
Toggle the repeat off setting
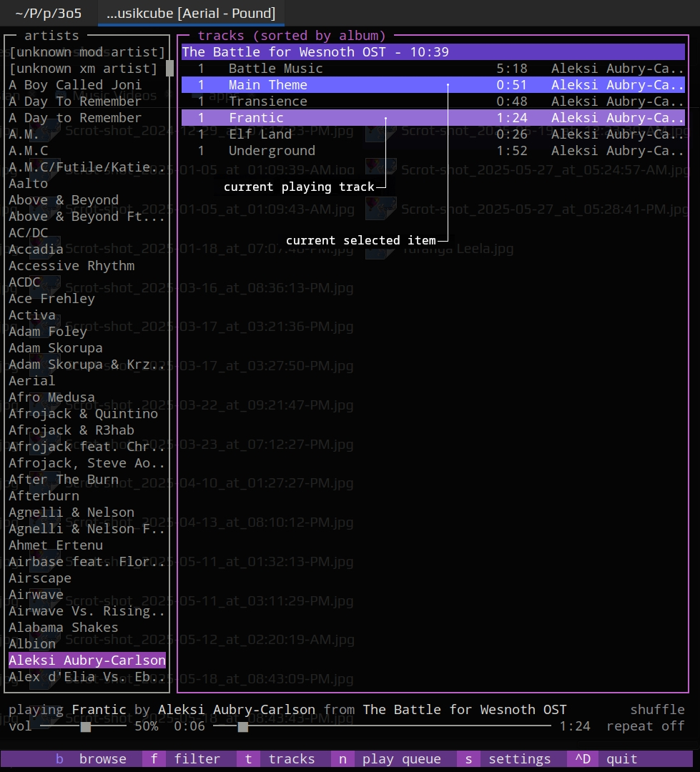[x=646, y=726]
